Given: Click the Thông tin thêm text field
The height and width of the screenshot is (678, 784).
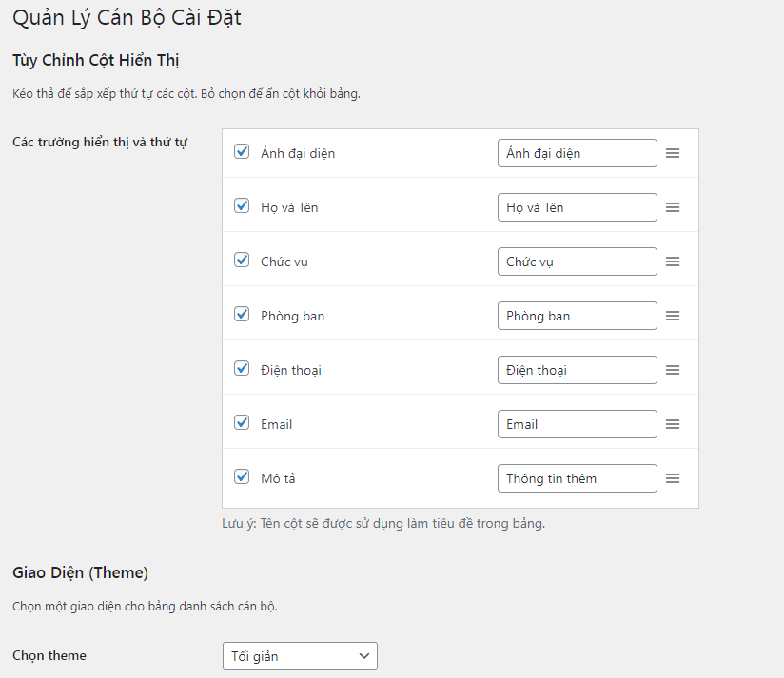Looking at the screenshot, I should (578, 478).
